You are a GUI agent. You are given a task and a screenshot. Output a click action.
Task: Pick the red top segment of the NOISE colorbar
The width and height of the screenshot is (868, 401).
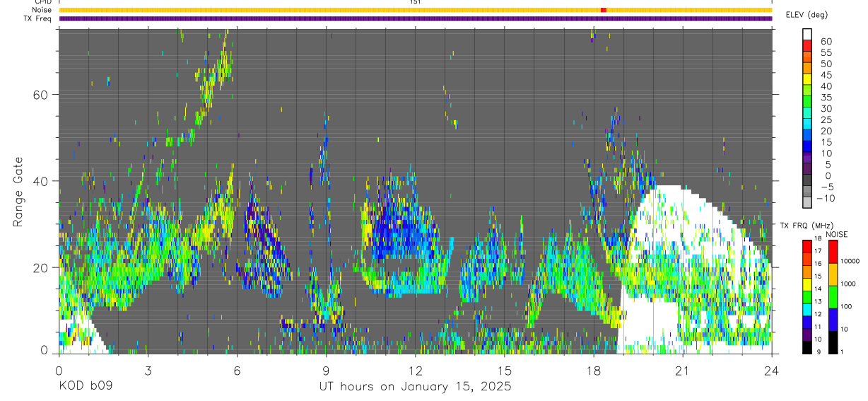[833, 251]
